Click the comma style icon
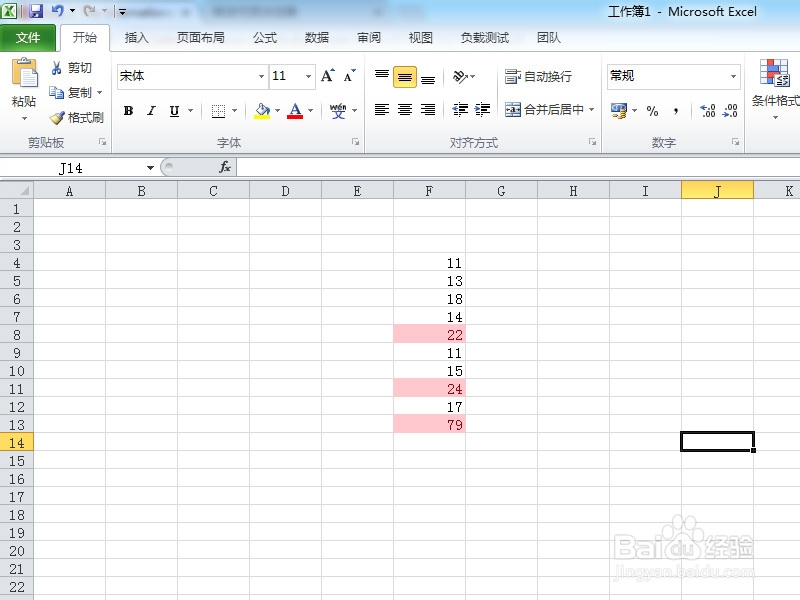This screenshot has height=600, width=800. tap(678, 110)
